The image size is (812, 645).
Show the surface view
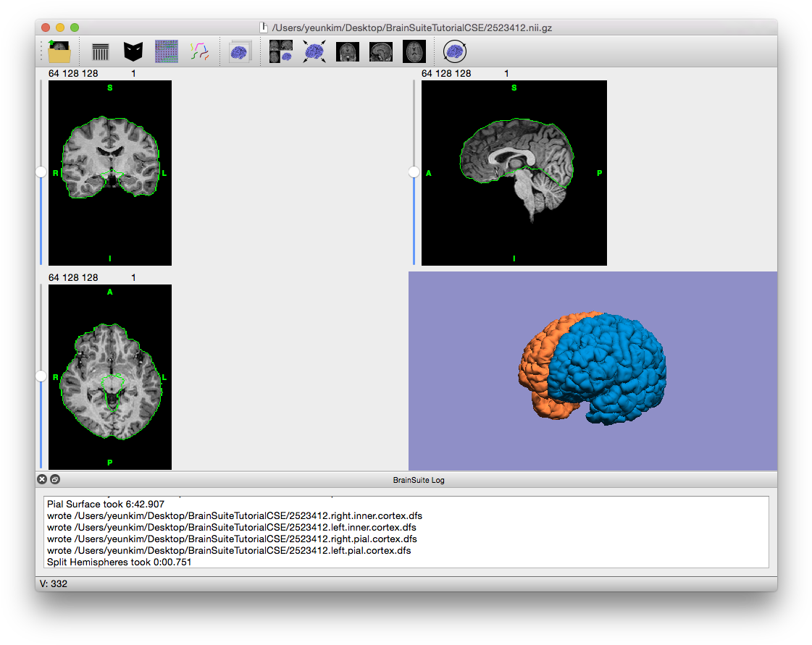[240, 51]
